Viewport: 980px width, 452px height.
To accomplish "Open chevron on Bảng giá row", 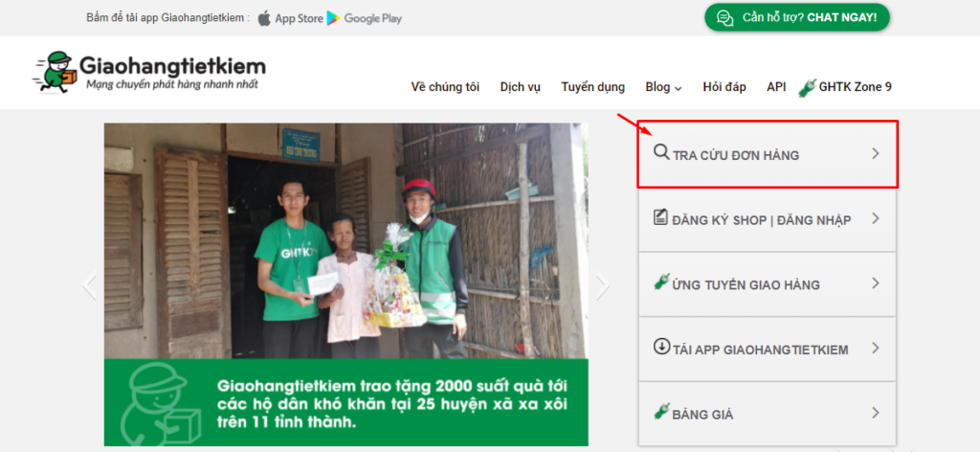I will click(x=876, y=413).
